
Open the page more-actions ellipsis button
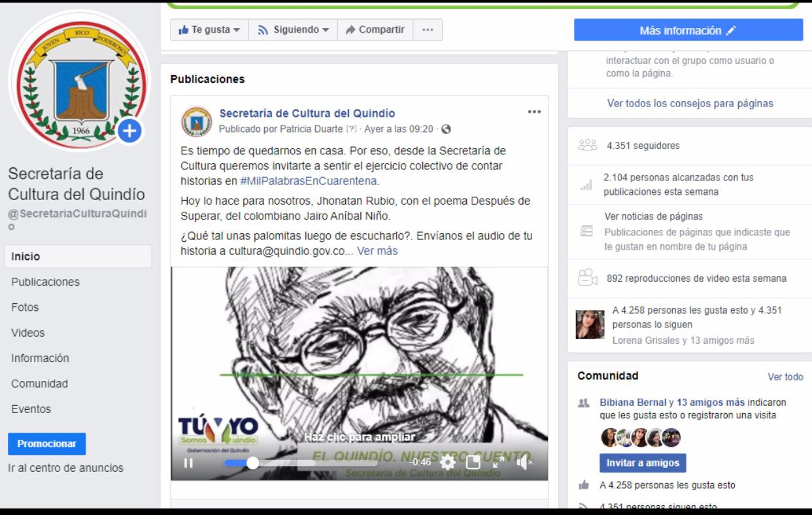(428, 30)
